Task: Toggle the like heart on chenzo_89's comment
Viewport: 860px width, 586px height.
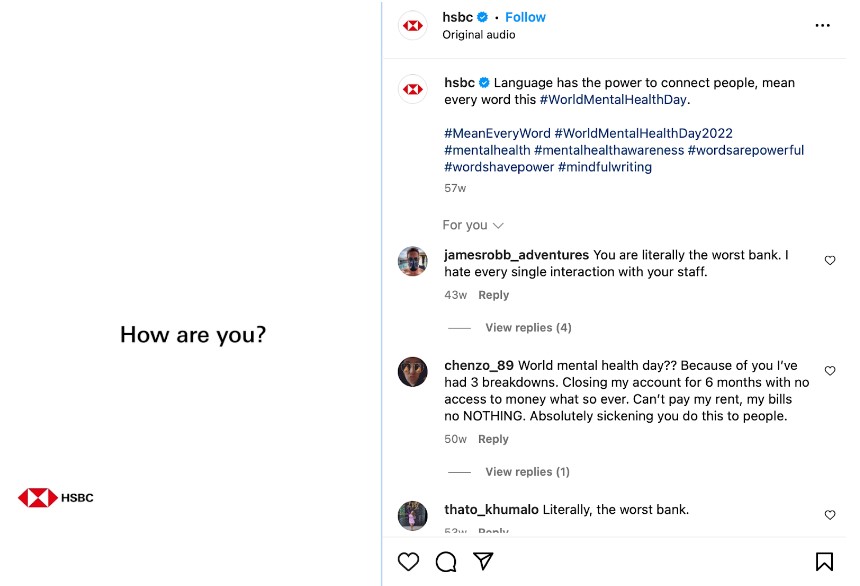Action: (830, 370)
